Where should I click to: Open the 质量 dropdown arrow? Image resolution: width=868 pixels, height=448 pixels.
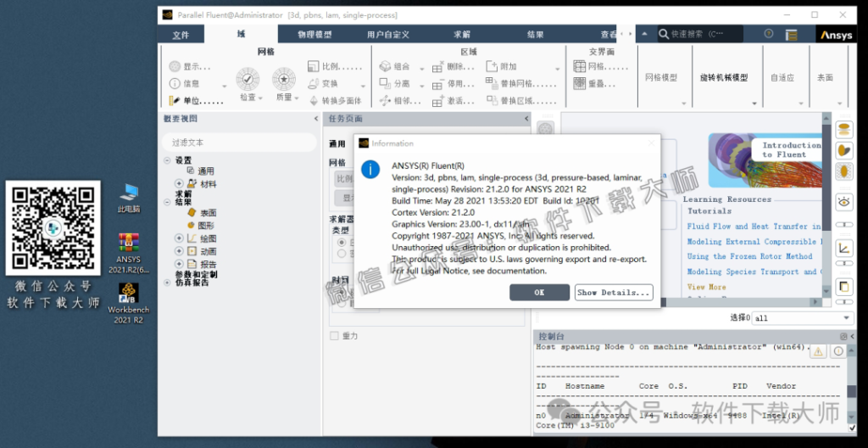pyautogui.click(x=297, y=98)
